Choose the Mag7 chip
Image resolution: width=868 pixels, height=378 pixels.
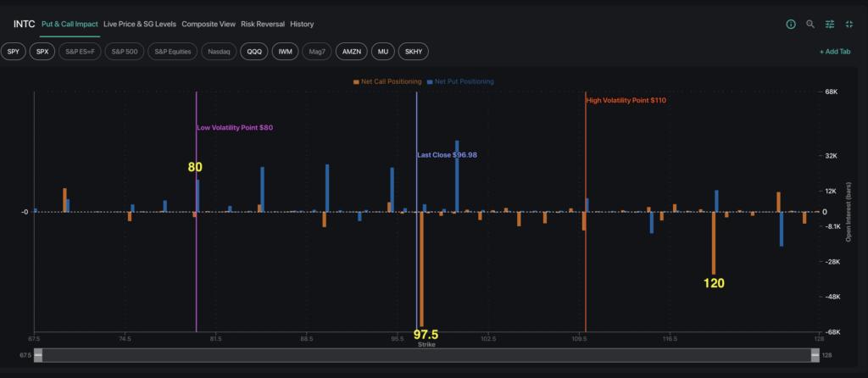pyautogui.click(x=317, y=52)
